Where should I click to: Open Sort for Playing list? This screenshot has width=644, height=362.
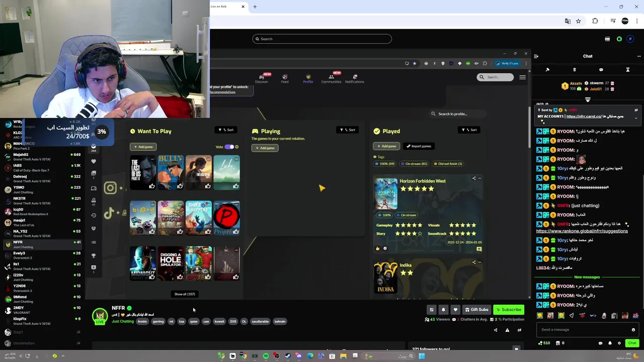[x=348, y=130]
